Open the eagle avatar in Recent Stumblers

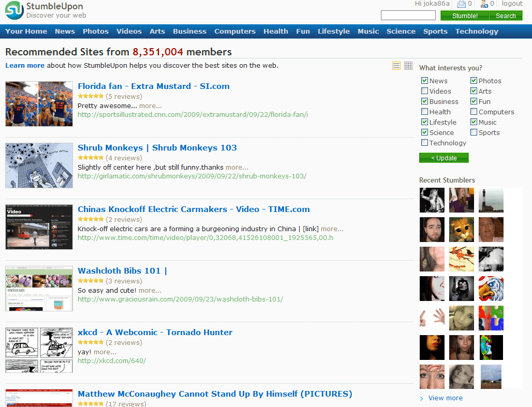tap(491, 289)
